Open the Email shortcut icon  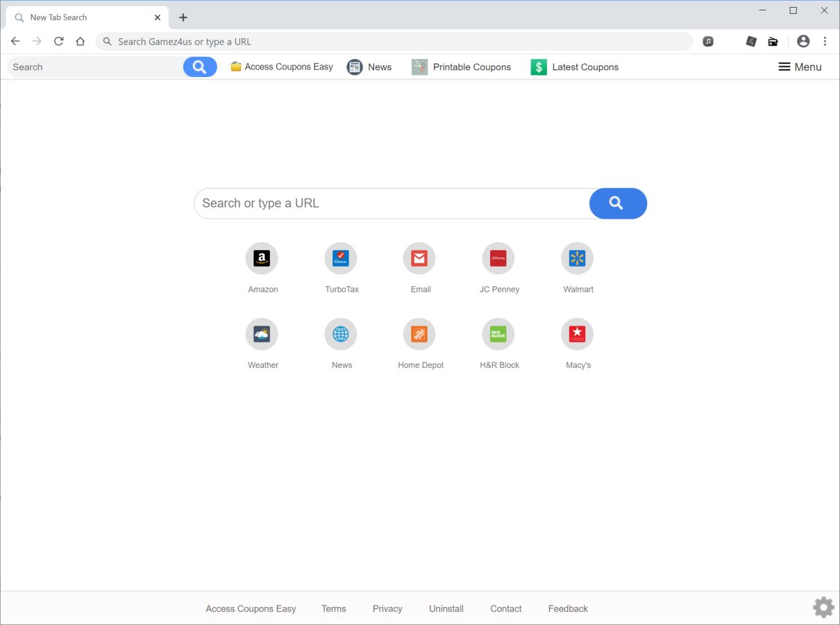pos(419,258)
